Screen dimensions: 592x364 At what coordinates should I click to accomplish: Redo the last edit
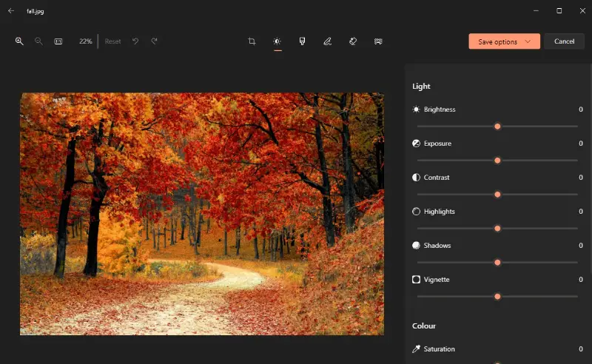(x=154, y=41)
